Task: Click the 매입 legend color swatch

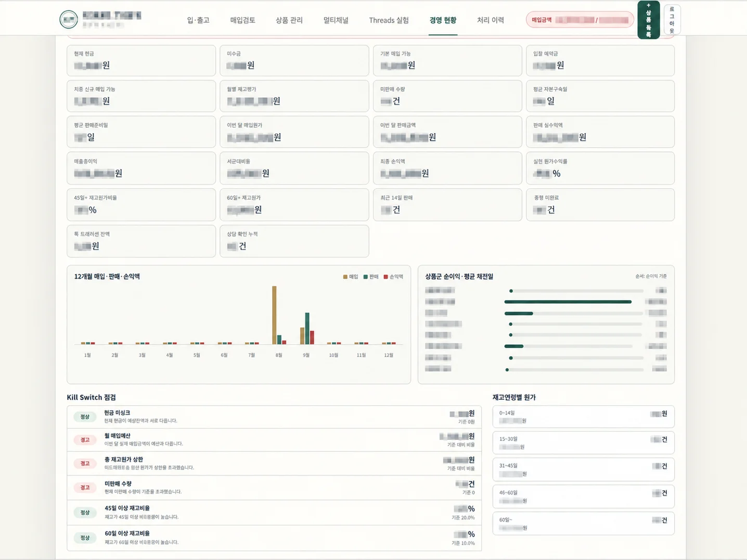Action: point(345,277)
